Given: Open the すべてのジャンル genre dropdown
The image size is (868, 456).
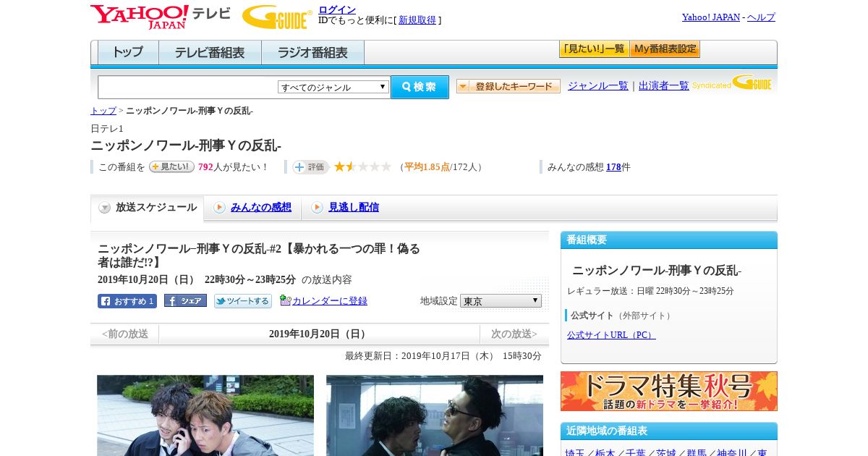Looking at the screenshot, I should click(x=333, y=87).
